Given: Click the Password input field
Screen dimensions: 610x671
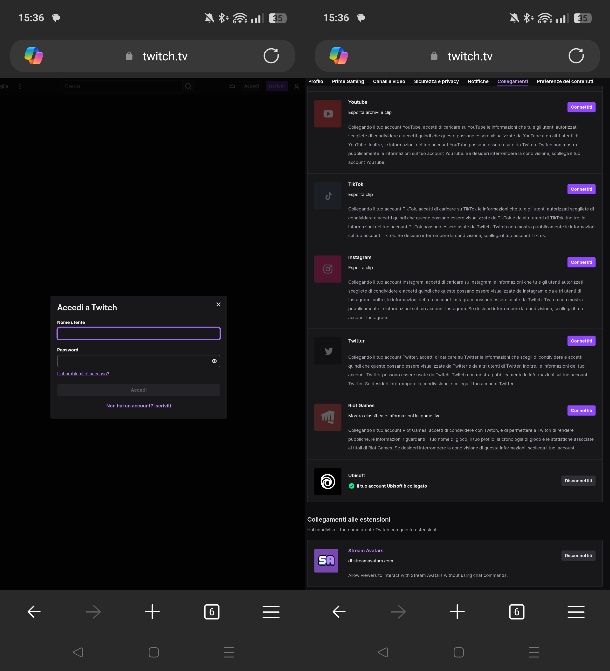Looking at the screenshot, I should 132,361.
